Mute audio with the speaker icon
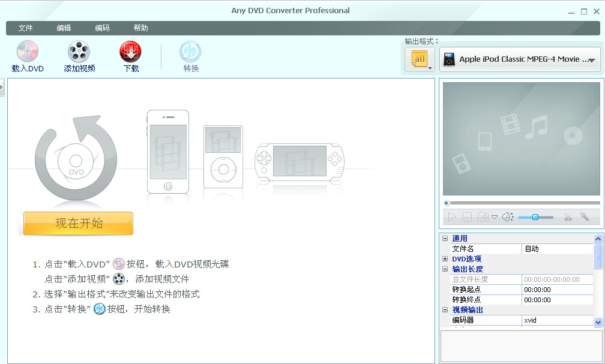 pyautogui.click(x=507, y=217)
